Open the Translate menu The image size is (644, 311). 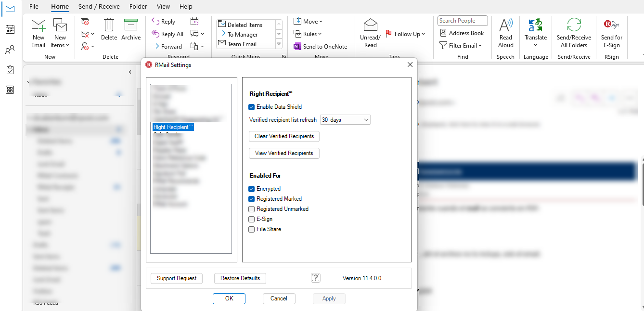coord(536,33)
